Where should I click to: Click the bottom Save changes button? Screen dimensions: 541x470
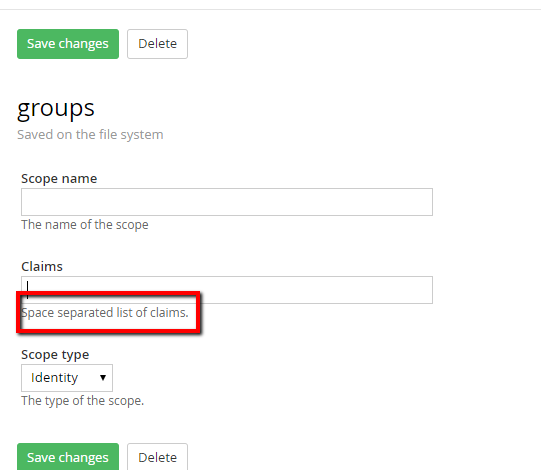tap(68, 457)
